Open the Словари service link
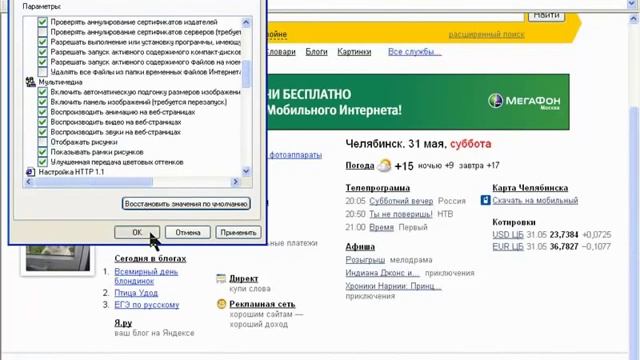 pos(281,52)
